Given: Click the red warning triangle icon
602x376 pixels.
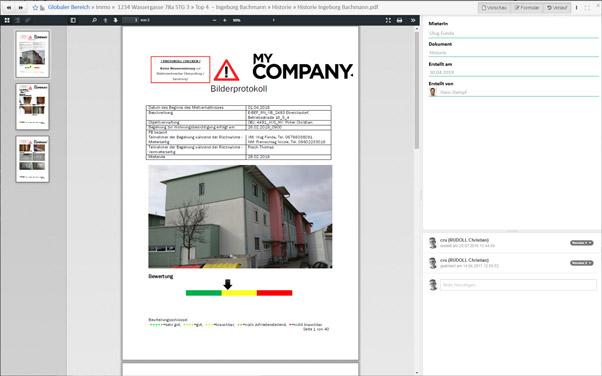Looking at the screenshot, I should click(227, 70).
